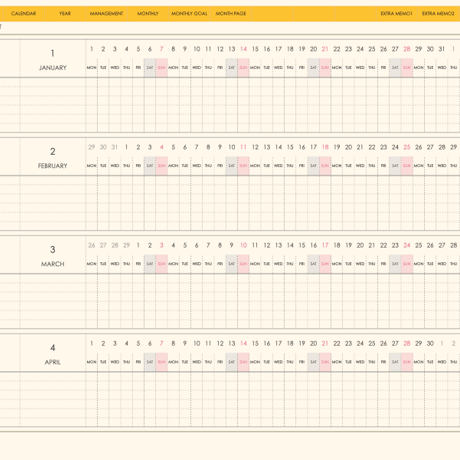The image size is (460, 460).
Task: Click SUN label beneath April 21
Action: click(x=325, y=362)
